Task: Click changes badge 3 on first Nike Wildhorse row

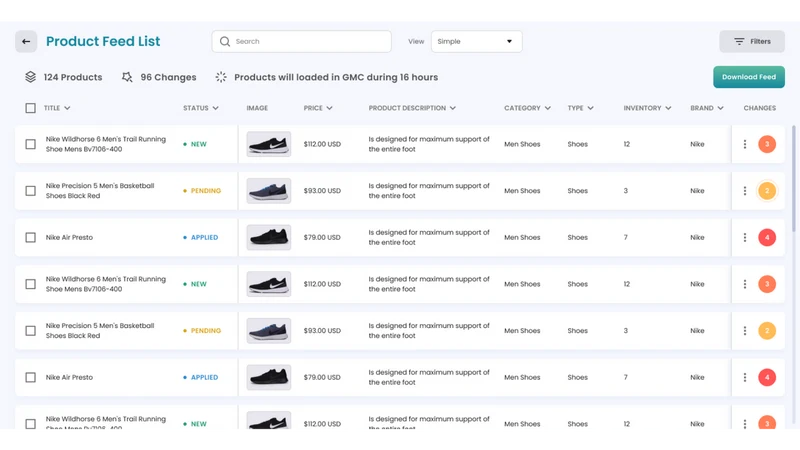Action: pos(767,144)
